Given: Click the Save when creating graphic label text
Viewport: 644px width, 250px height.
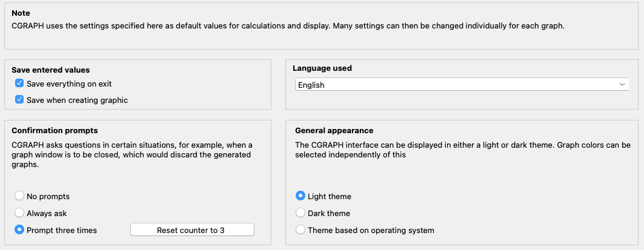Looking at the screenshot, I should (x=77, y=100).
